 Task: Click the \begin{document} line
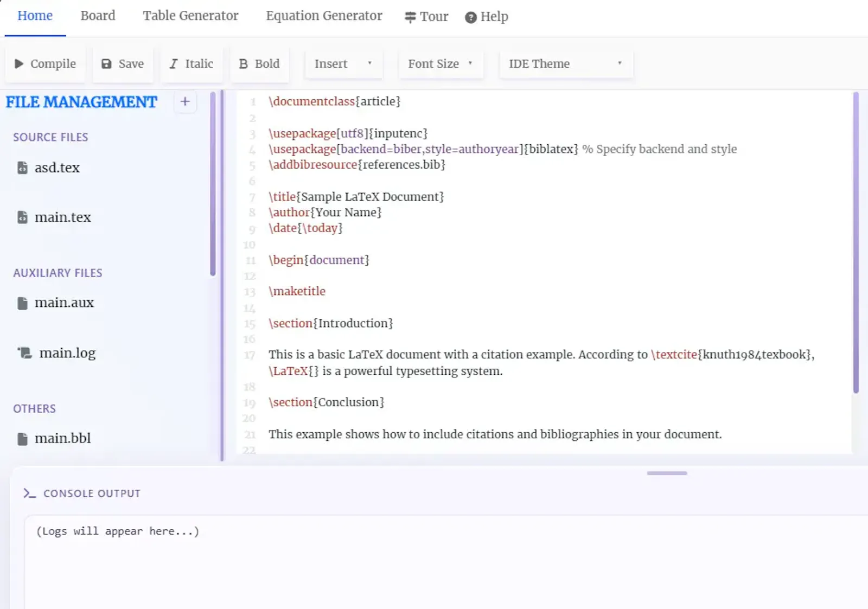coord(318,260)
